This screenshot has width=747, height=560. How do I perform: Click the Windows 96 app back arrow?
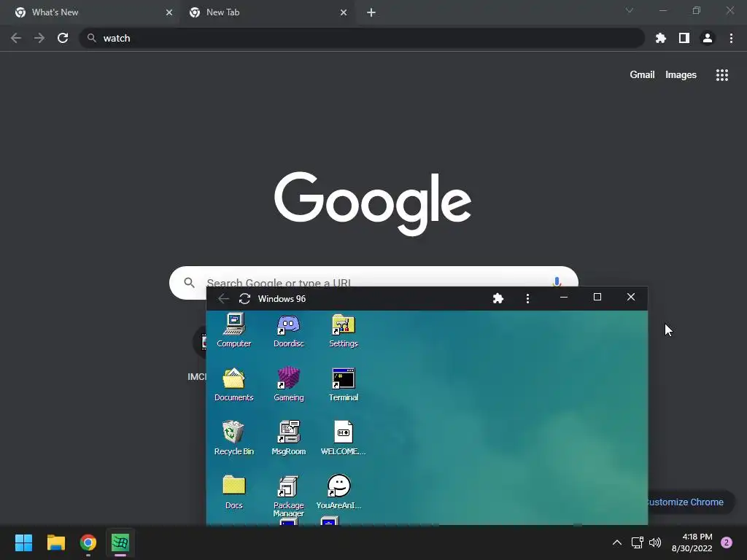(x=223, y=298)
